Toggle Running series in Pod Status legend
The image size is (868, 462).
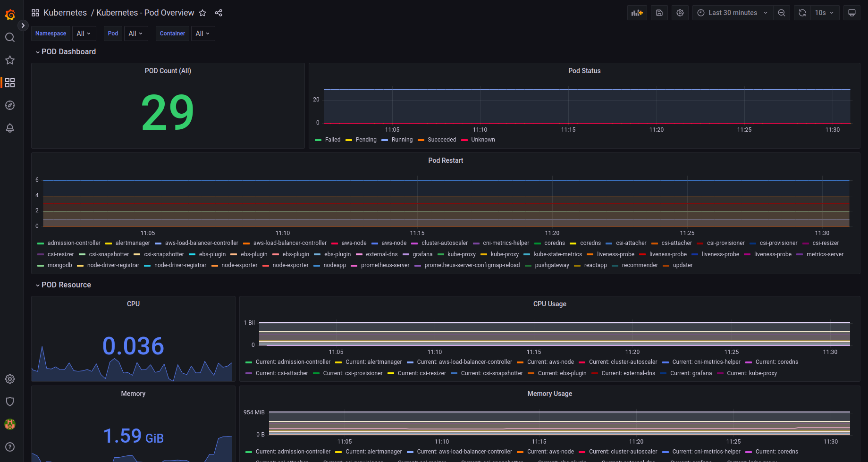pos(402,140)
